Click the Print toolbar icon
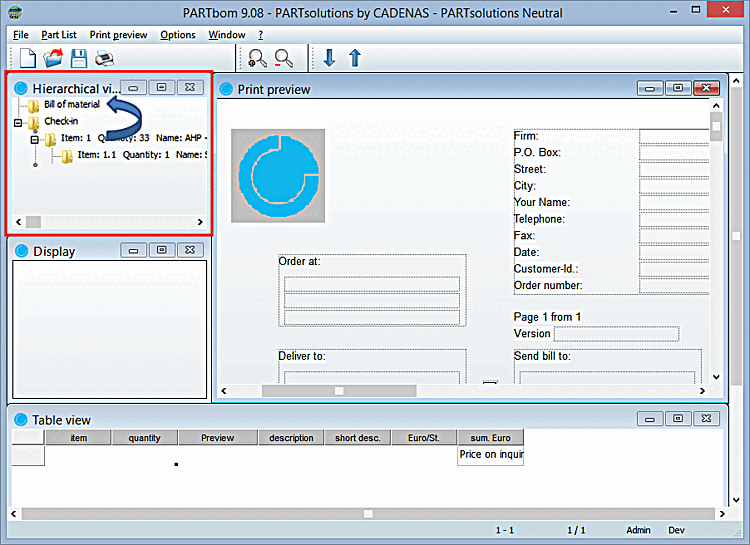The image size is (750, 545). [x=104, y=58]
